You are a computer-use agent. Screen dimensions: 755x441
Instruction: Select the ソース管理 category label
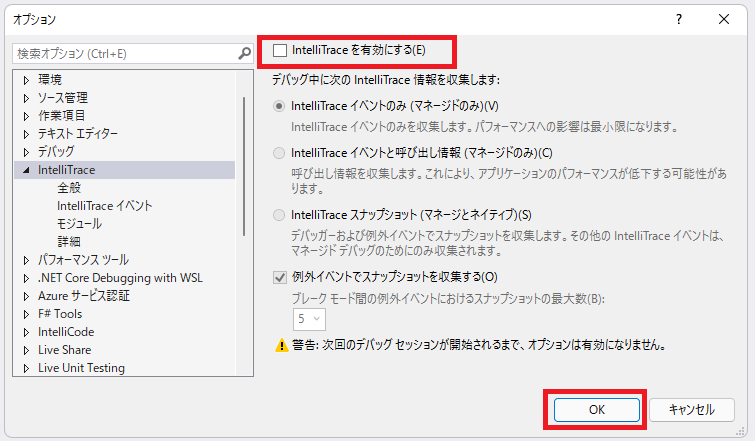click(63, 98)
